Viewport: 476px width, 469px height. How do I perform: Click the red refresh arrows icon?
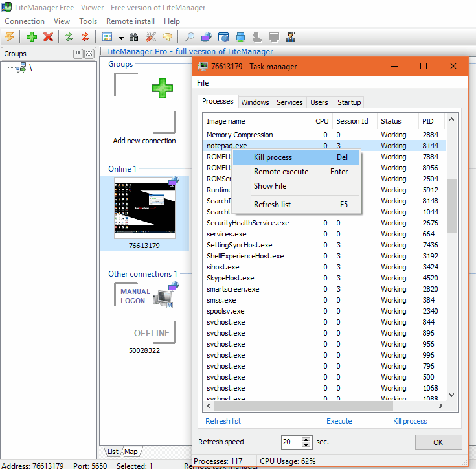pyautogui.click(x=85, y=37)
